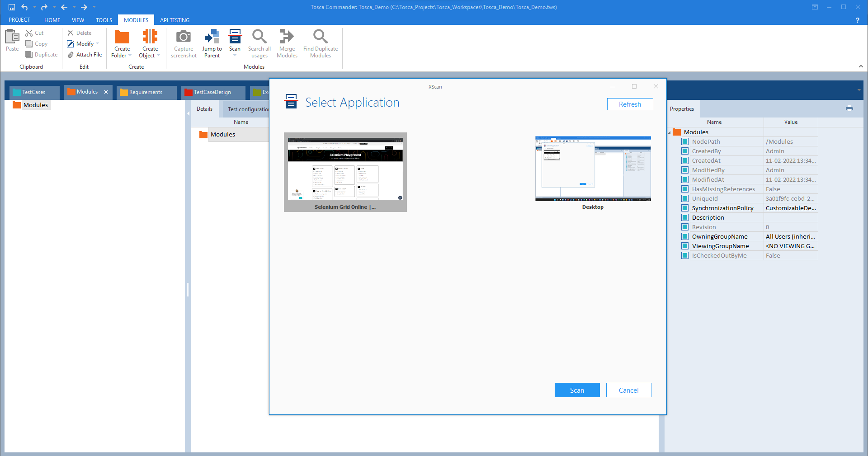
Task: Click the print icon in Properties panel
Action: point(849,108)
